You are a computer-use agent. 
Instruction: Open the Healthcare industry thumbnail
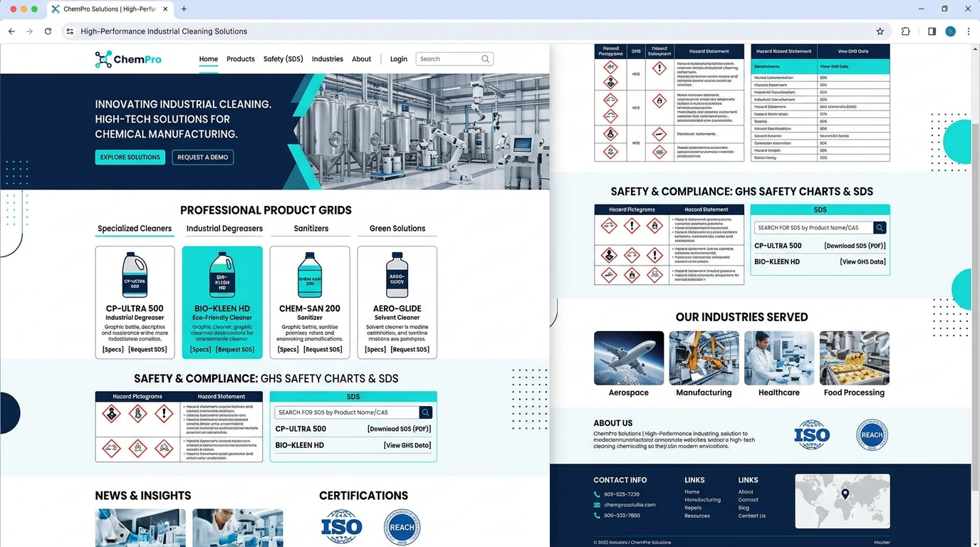(779, 358)
